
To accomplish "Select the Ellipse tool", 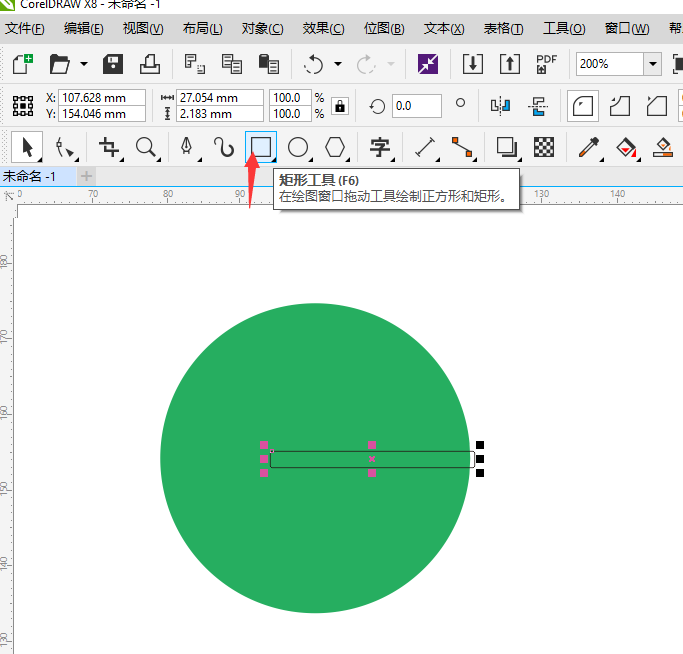I will [298, 148].
